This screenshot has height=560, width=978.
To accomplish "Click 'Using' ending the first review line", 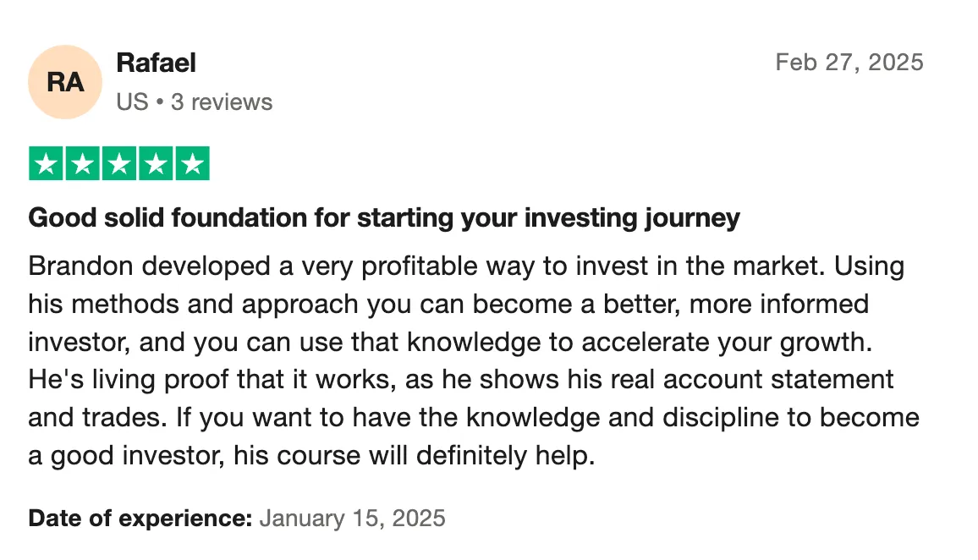I will click(x=870, y=267).
